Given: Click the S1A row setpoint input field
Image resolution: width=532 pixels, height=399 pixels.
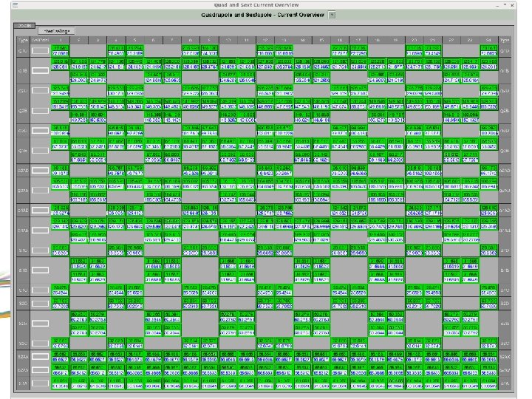Looking at the screenshot, I should 41,383.
